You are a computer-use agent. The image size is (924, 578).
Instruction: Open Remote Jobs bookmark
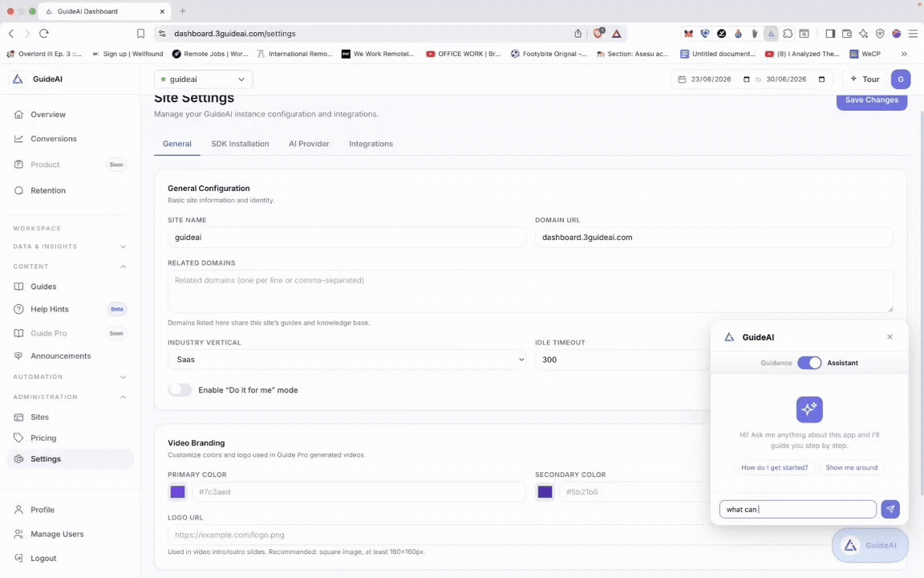pos(210,54)
